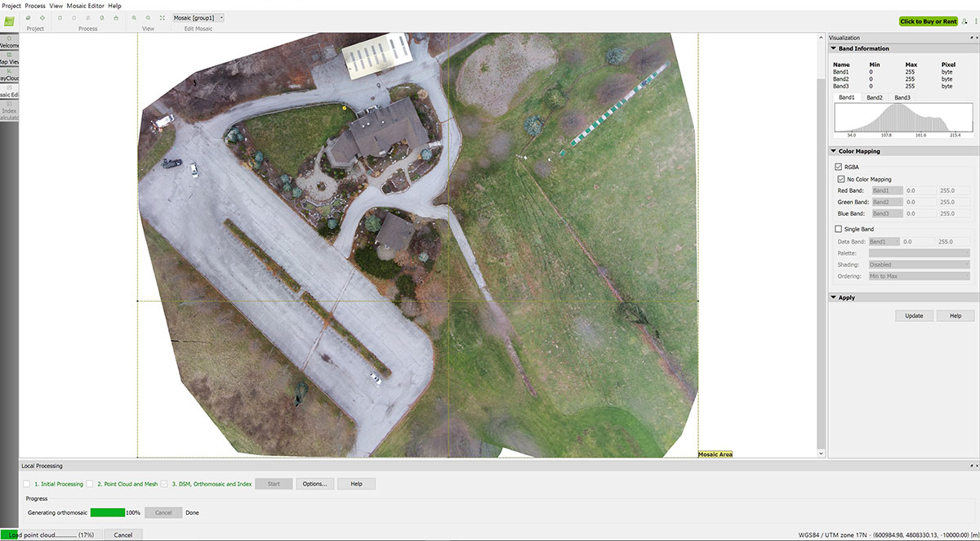Open Index Calculator from the sidebar
Viewport: 980px width, 541px height.
point(9,110)
